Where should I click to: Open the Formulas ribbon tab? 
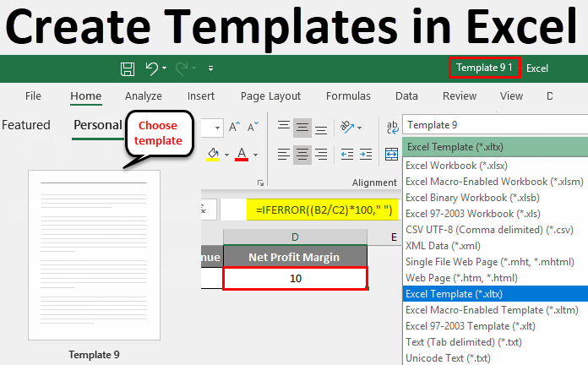pyautogui.click(x=348, y=96)
